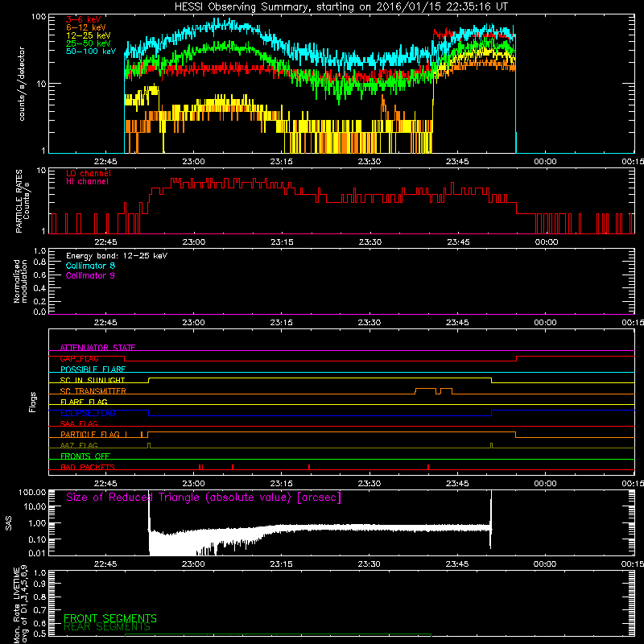Click the SAS axis label
This screenshot has width=644, height=644.
(9, 523)
